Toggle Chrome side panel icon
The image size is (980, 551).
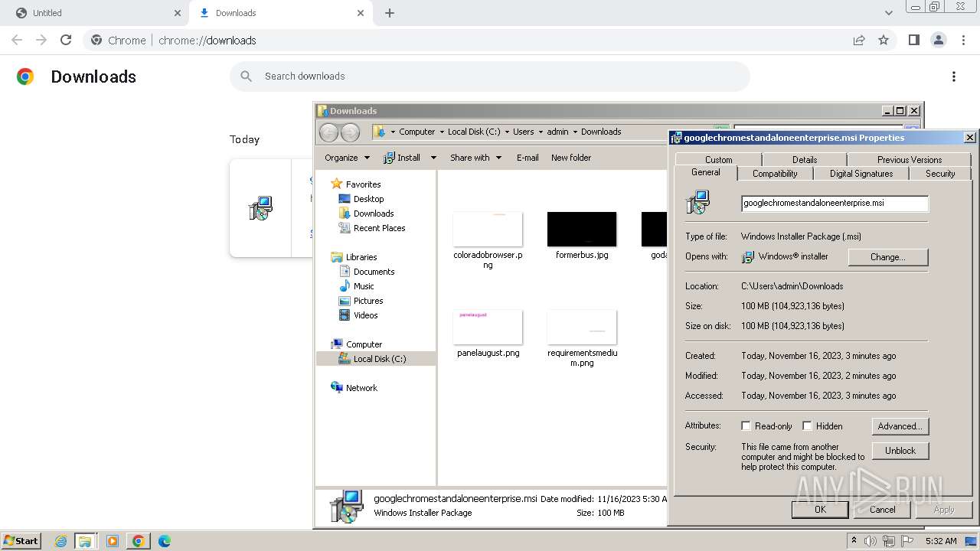(x=913, y=40)
